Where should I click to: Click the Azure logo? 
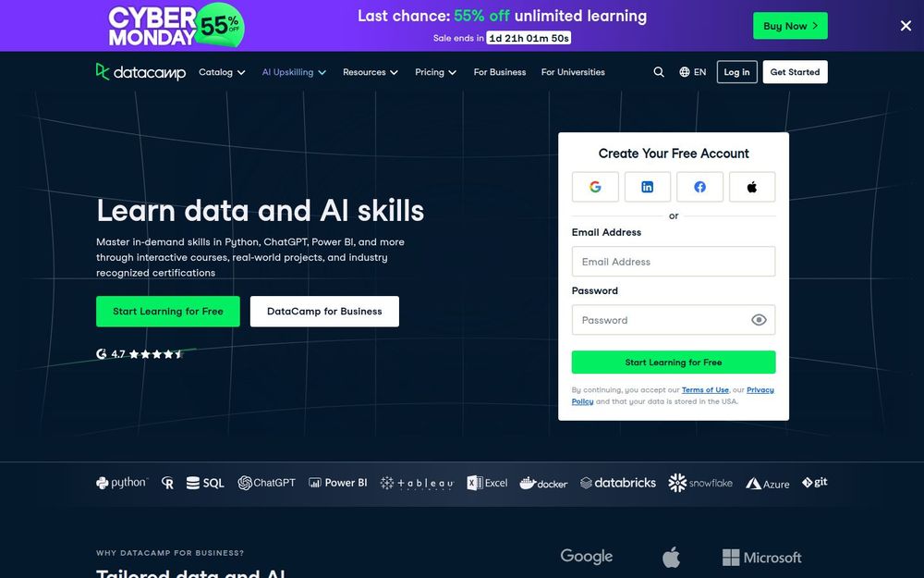767,484
